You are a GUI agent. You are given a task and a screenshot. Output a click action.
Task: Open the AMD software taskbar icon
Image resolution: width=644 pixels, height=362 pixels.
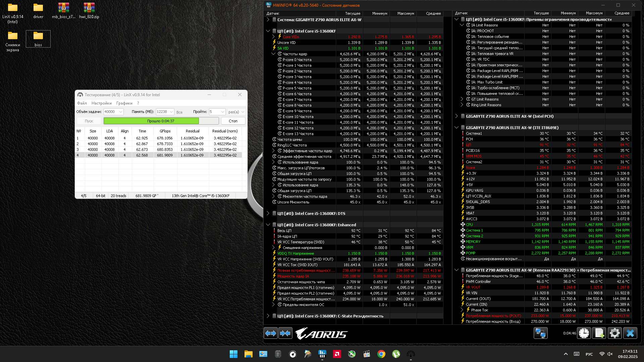[x=337, y=354]
